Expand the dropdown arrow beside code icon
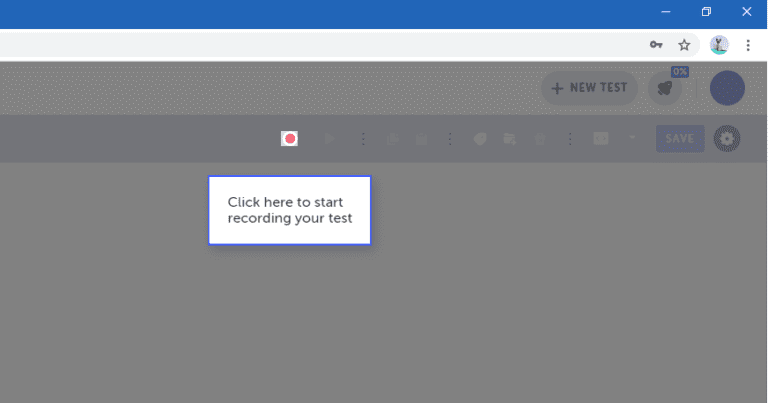 pos(632,138)
